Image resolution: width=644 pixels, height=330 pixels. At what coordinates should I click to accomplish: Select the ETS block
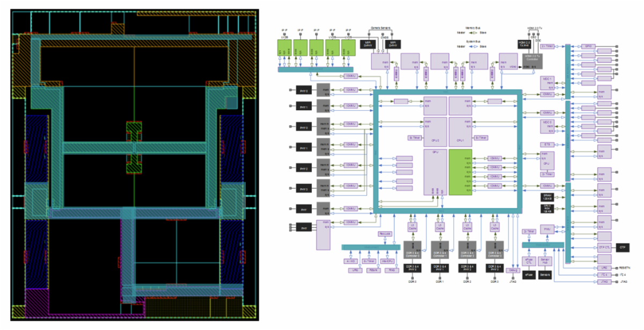[547, 145]
